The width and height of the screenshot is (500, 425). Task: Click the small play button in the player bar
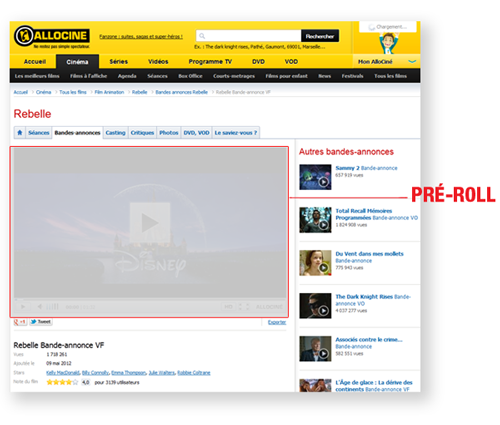coord(23,306)
